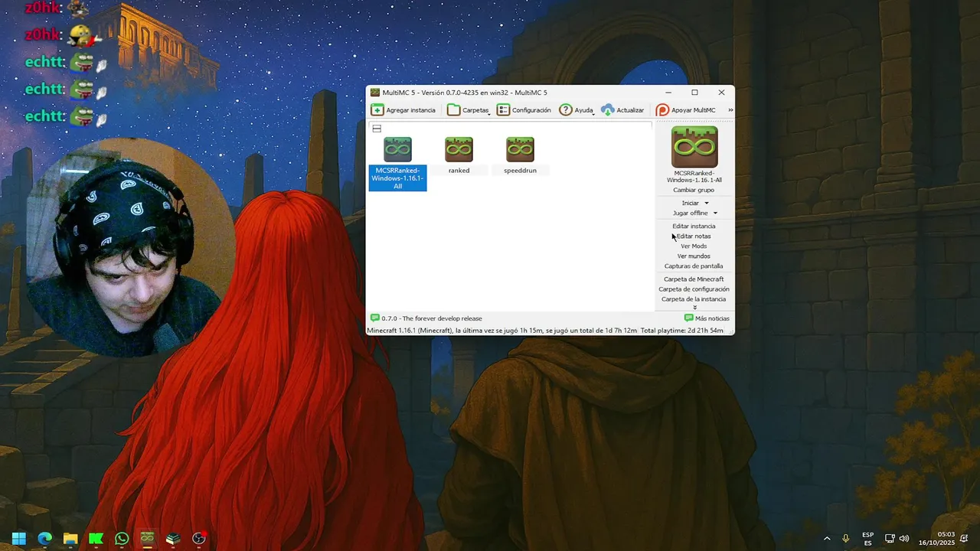
Task: Click Apoyar MultiMC Patreon button
Action: tap(685, 110)
